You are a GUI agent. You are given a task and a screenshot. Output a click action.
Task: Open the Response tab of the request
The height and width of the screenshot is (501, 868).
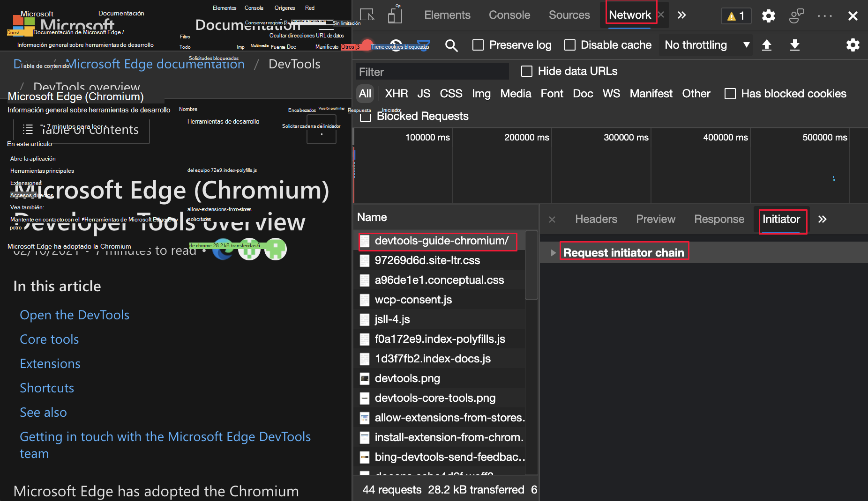point(719,219)
